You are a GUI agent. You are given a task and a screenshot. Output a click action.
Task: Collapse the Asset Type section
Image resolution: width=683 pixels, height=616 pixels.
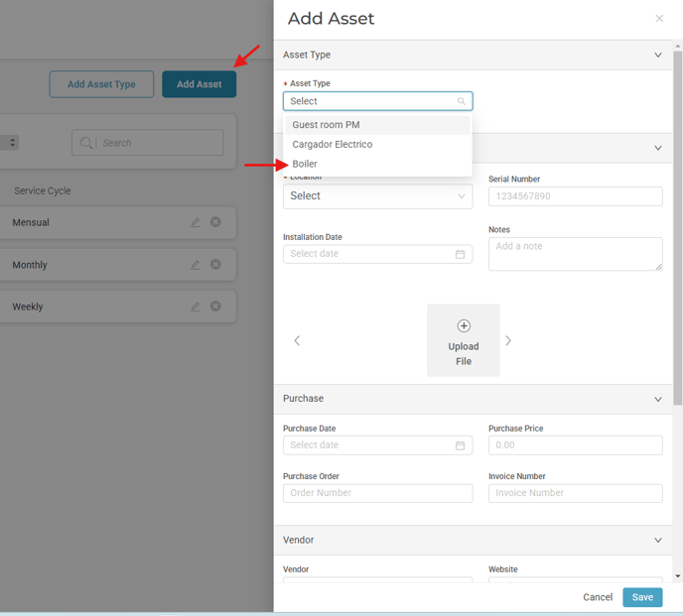(x=658, y=55)
